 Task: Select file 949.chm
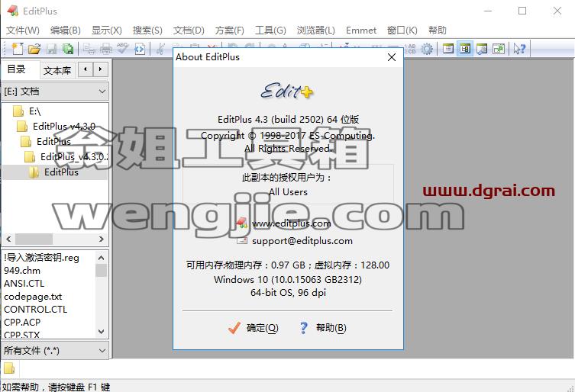tap(22, 271)
